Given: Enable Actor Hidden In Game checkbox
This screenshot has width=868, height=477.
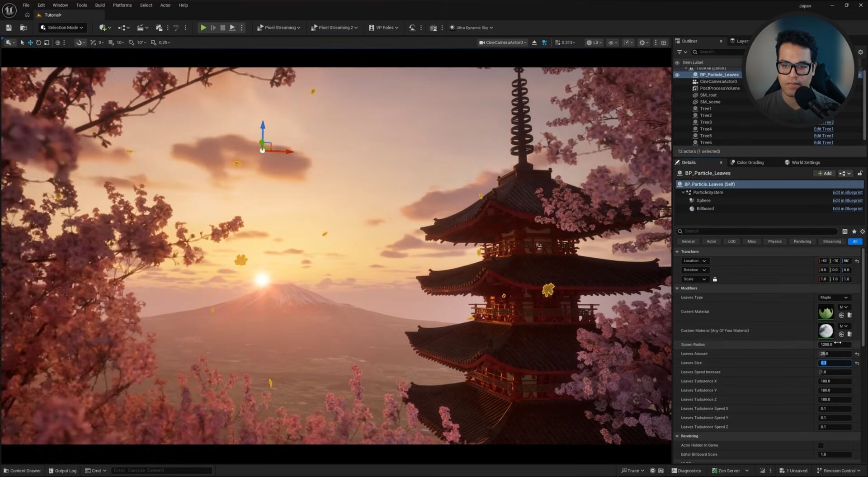Looking at the screenshot, I should (821, 445).
